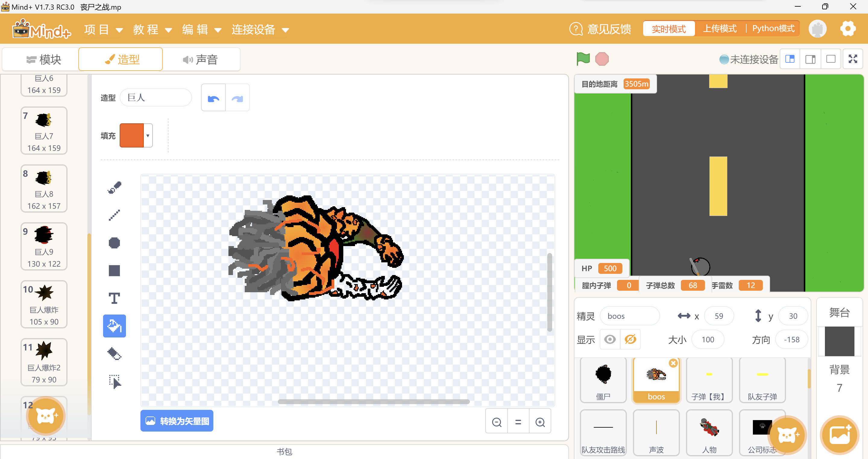Open the 连接设备 menu

pos(260,30)
